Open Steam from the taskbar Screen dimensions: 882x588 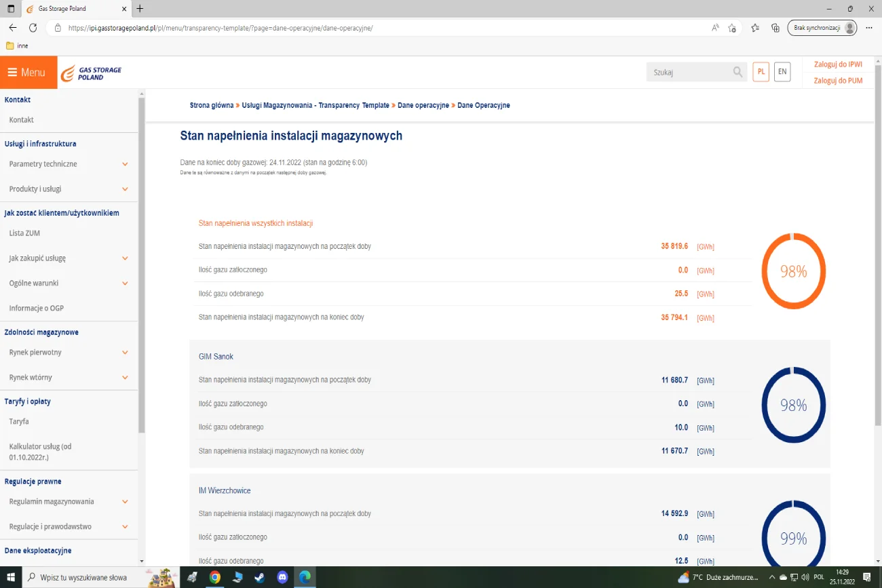pos(260,577)
